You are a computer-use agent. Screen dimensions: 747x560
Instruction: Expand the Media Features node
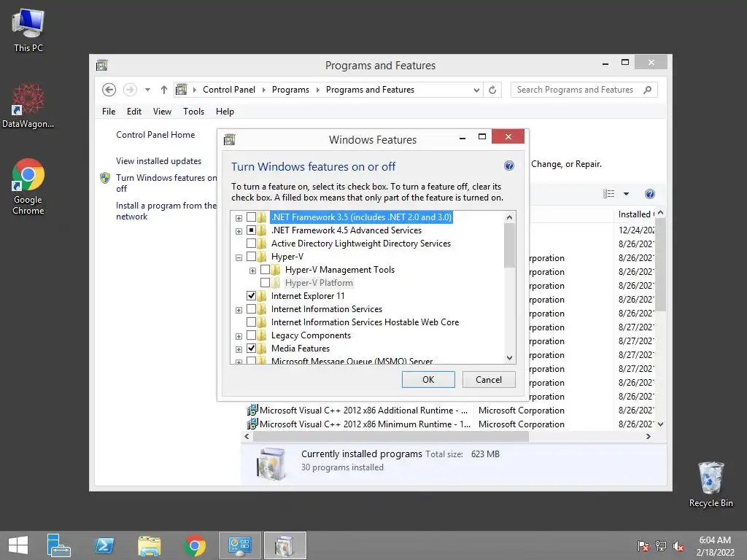[x=239, y=349]
